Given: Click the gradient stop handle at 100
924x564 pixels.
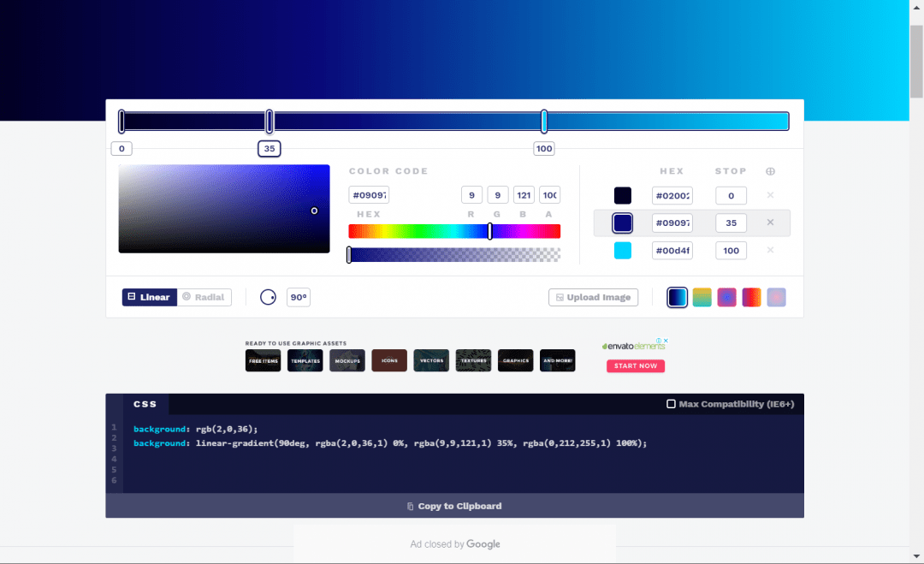Looking at the screenshot, I should tap(544, 122).
